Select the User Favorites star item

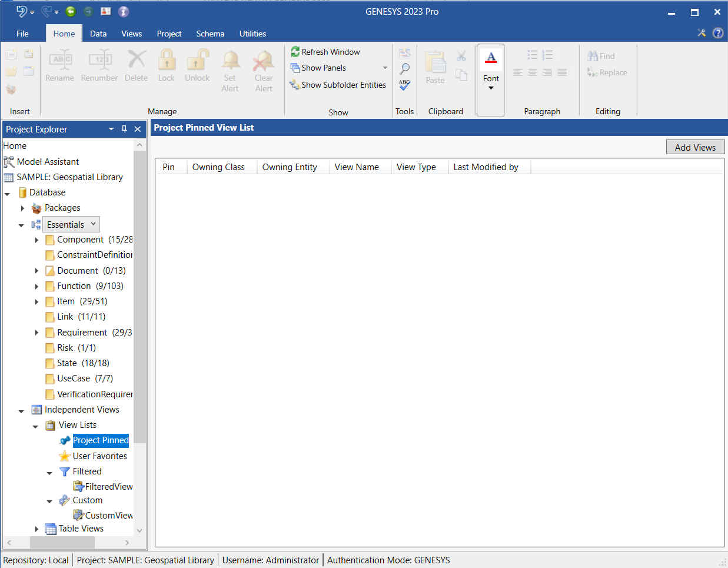click(99, 456)
